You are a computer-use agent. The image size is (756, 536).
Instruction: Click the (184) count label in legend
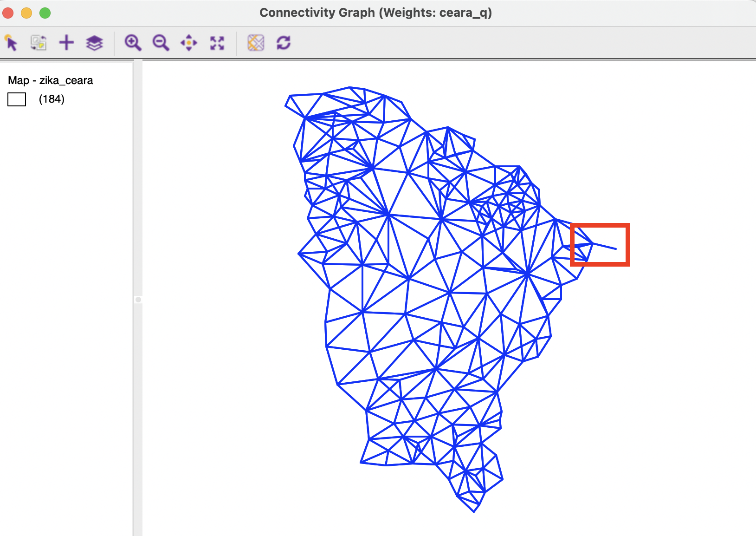(52, 99)
